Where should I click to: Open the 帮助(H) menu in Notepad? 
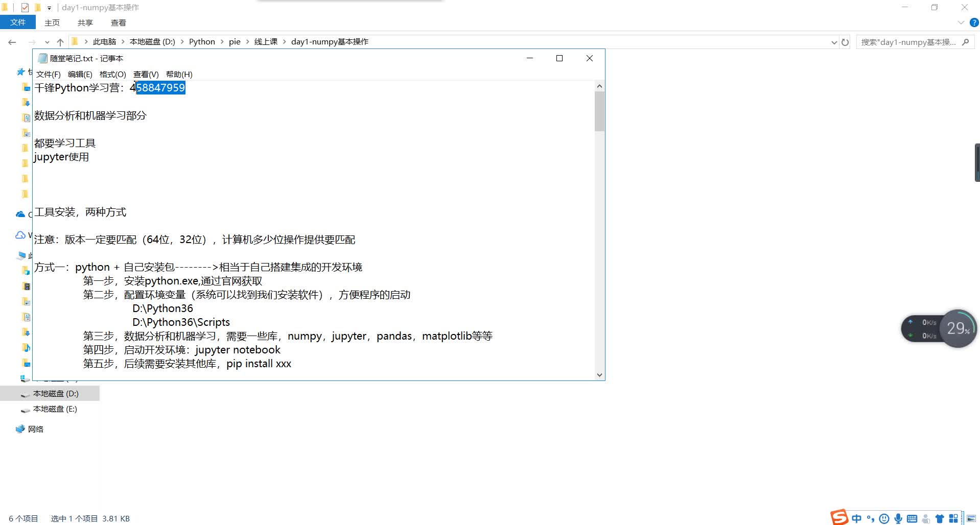[x=179, y=74]
